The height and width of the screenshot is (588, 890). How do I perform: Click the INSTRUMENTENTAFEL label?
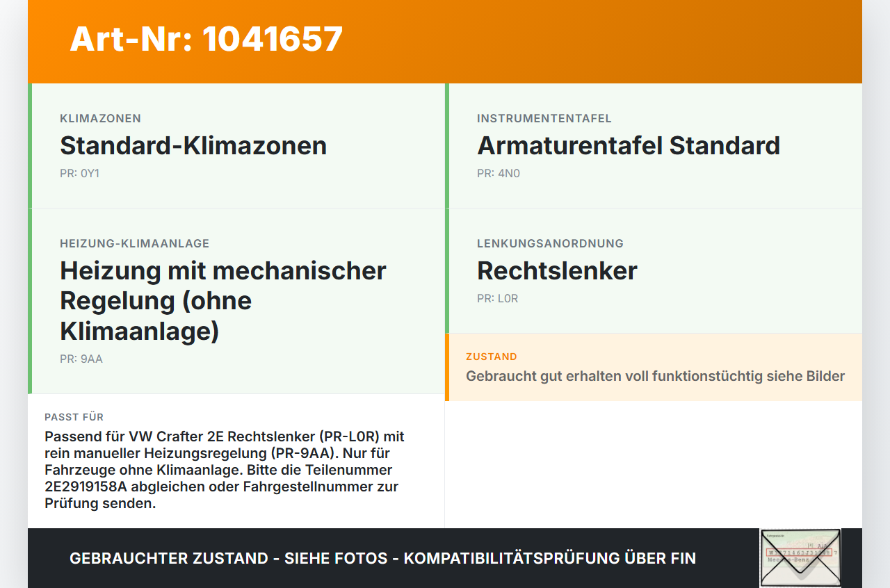tap(544, 118)
